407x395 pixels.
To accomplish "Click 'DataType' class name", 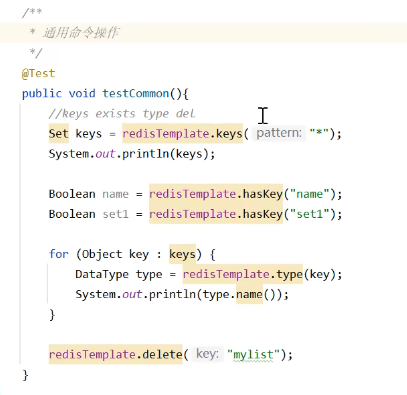I will tap(102, 274).
